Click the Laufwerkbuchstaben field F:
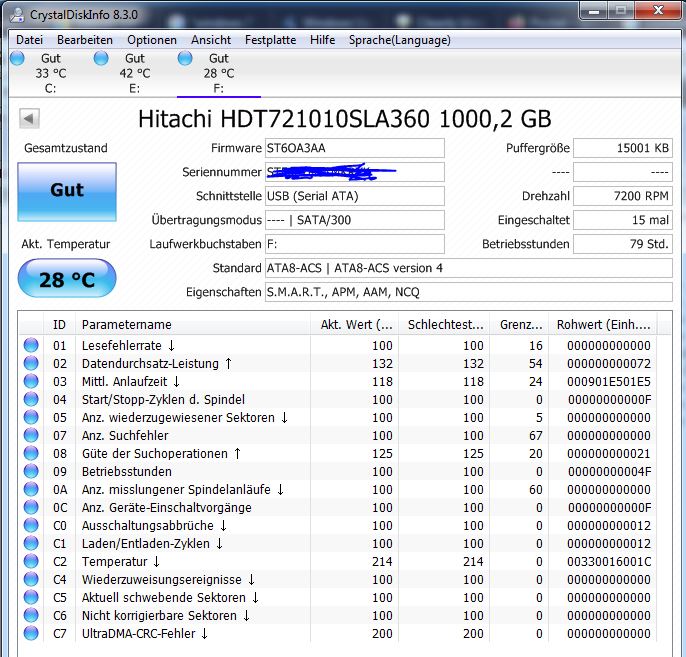 point(354,244)
